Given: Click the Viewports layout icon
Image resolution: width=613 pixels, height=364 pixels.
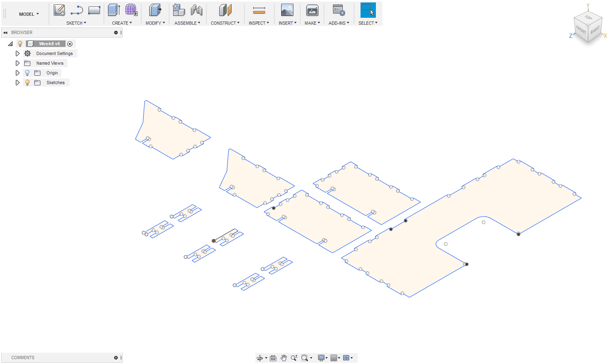Looking at the screenshot, I should click(x=346, y=358).
